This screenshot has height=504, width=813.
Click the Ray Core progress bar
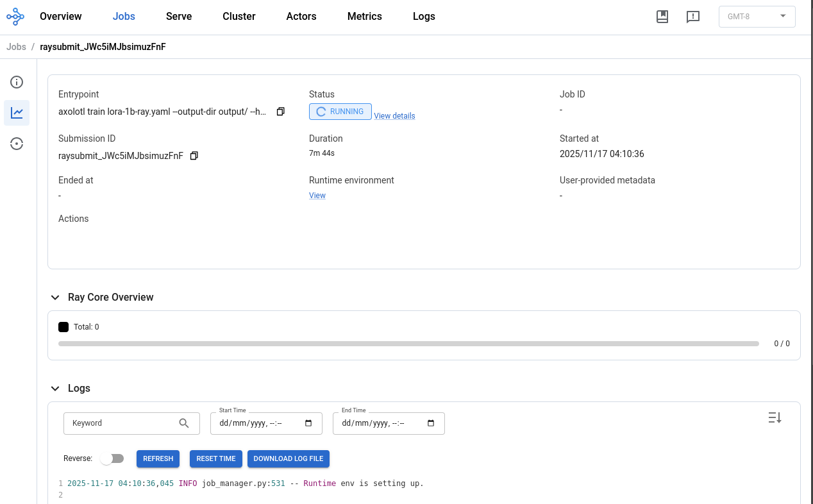pos(408,344)
